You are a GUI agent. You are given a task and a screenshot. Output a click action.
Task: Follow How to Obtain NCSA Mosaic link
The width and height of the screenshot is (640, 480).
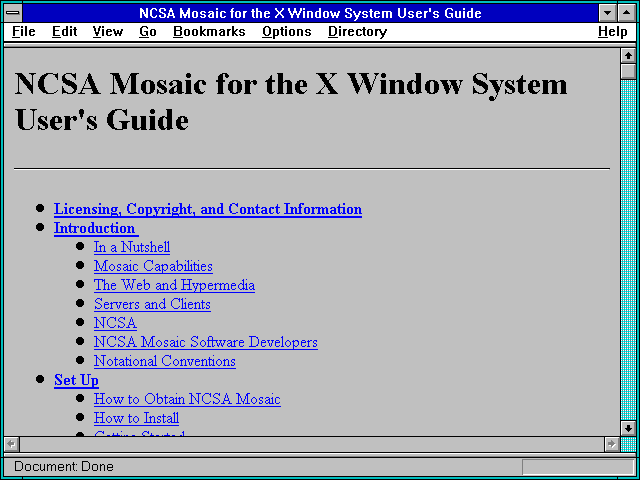pyautogui.click(x=187, y=399)
